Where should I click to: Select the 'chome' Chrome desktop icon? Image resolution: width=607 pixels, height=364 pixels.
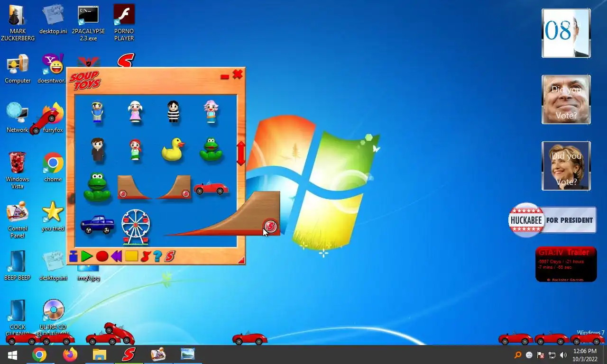[x=53, y=167]
